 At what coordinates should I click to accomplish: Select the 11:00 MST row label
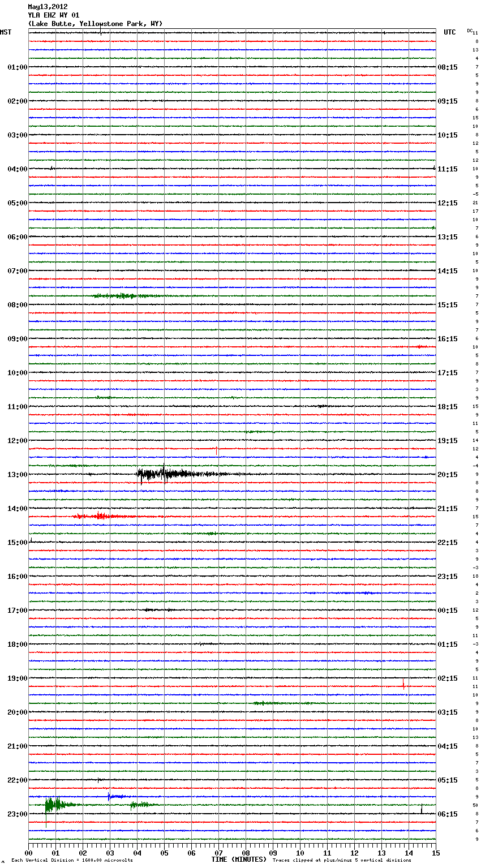pos(18,407)
